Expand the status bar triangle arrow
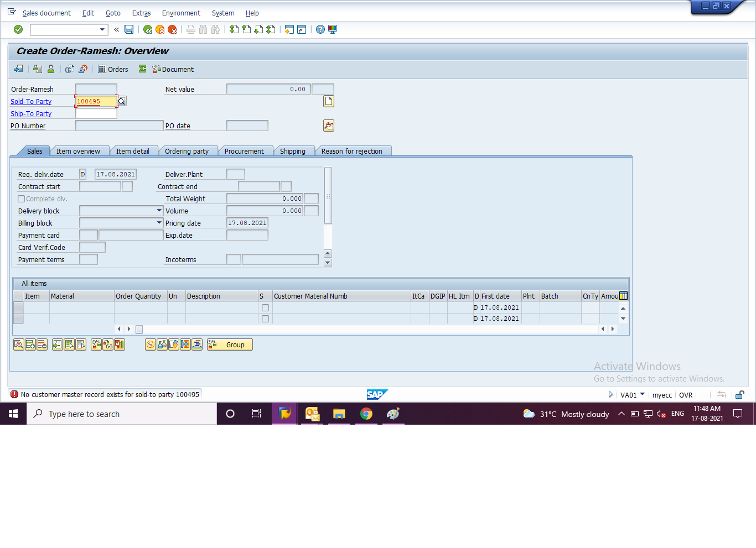The image size is (756, 548). pos(610,395)
